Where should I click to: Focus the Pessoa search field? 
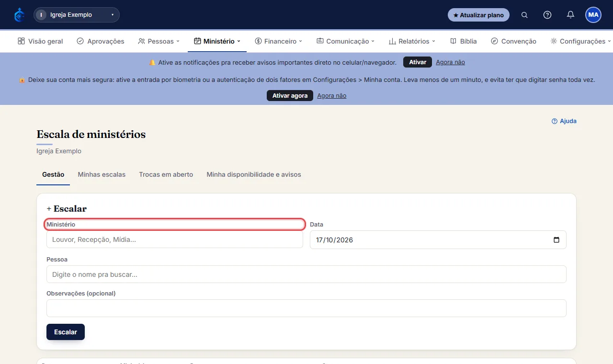(x=306, y=274)
